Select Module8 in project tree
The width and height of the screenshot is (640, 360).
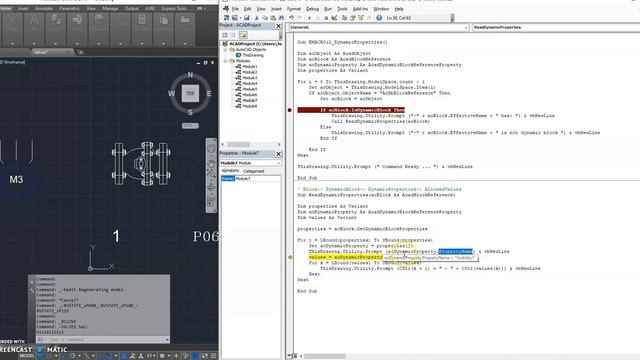pyautogui.click(x=250, y=106)
